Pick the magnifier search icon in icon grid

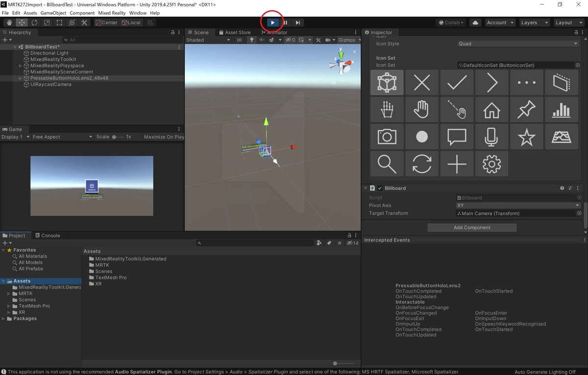387,164
